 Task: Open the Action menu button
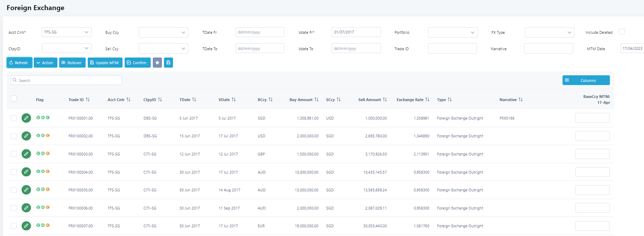coord(45,63)
